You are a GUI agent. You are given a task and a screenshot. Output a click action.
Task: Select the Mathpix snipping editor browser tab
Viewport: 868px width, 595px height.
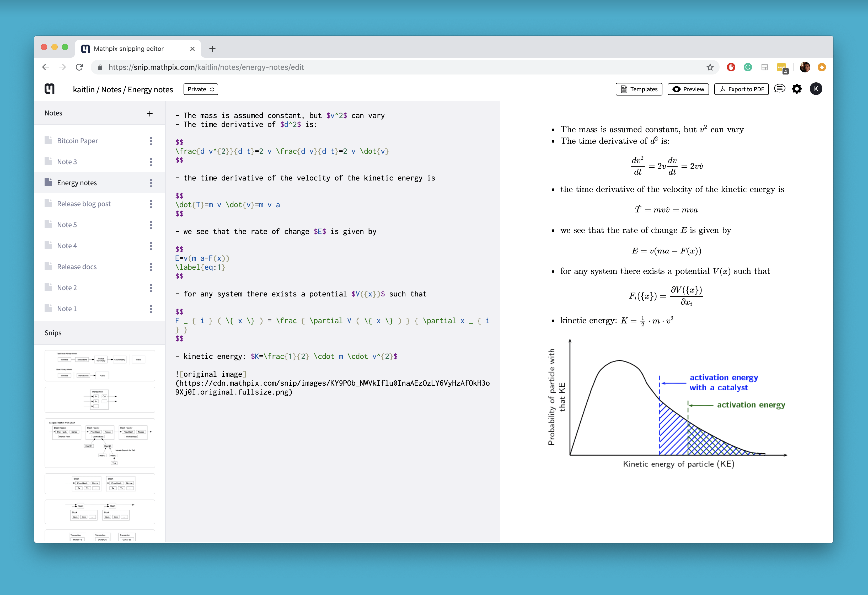[x=129, y=49]
